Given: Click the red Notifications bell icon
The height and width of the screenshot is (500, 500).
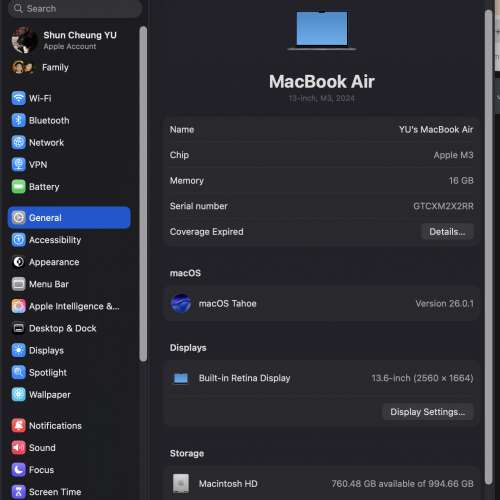Looking at the screenshot, I should [x=18, y=426].
